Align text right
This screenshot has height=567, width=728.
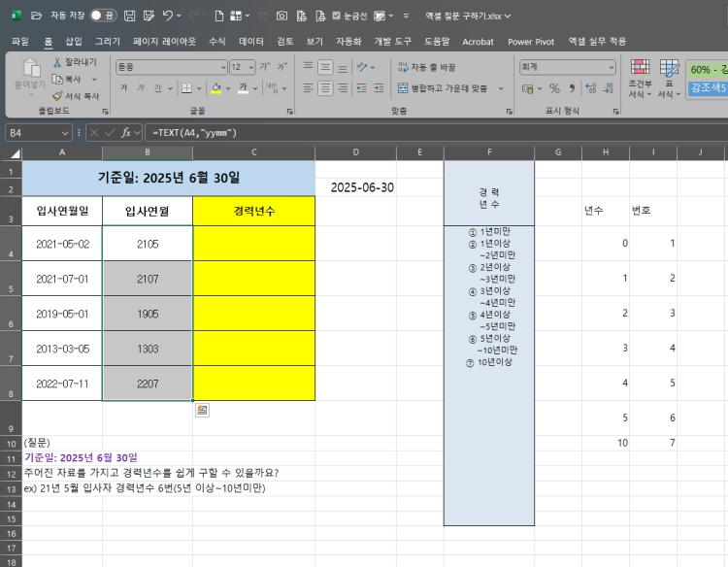[x=343, y=87]
